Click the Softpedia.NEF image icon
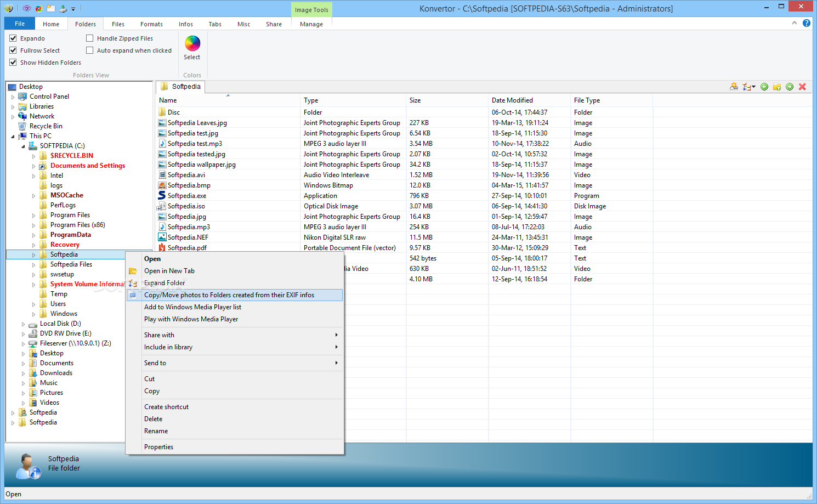The width and height of the screenshot is (817, 504). 162,237
